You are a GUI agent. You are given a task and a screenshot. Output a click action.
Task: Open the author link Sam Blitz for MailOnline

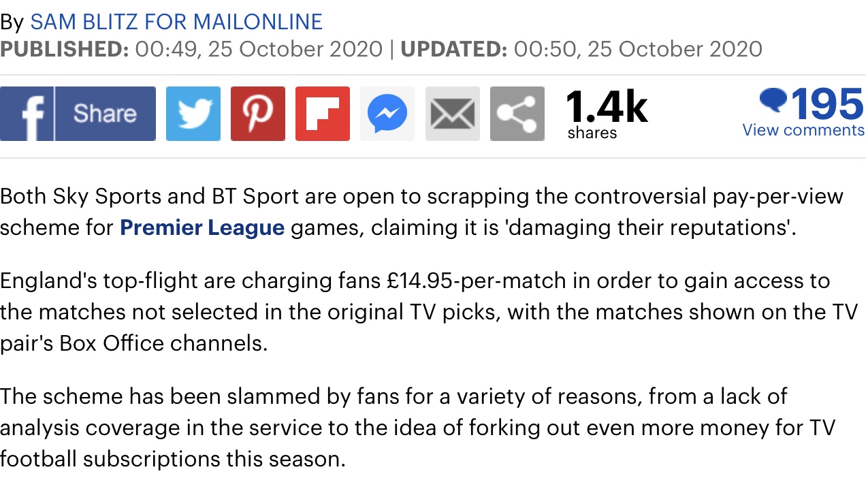176,22
